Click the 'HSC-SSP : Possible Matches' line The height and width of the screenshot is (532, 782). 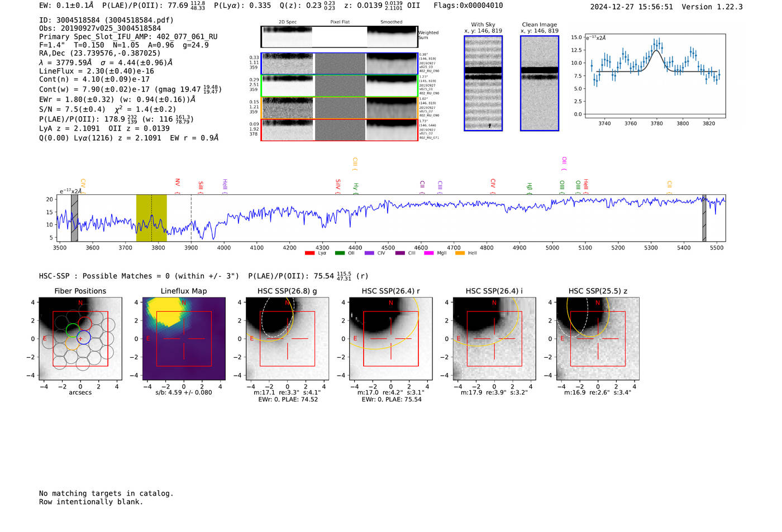(x=204, y=276)
